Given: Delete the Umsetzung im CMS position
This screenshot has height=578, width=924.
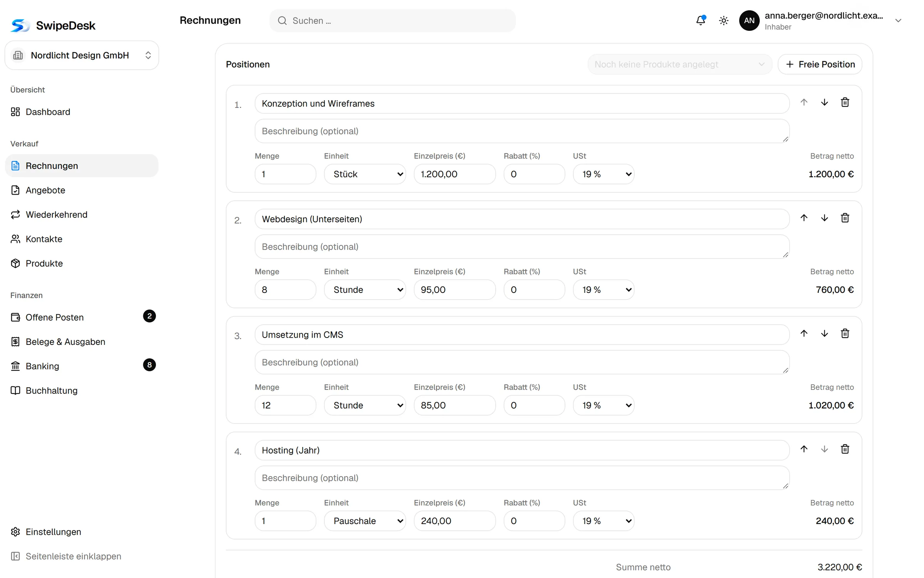Looking at the screenshot, I should pyautogui.click(x=845, y=333).
